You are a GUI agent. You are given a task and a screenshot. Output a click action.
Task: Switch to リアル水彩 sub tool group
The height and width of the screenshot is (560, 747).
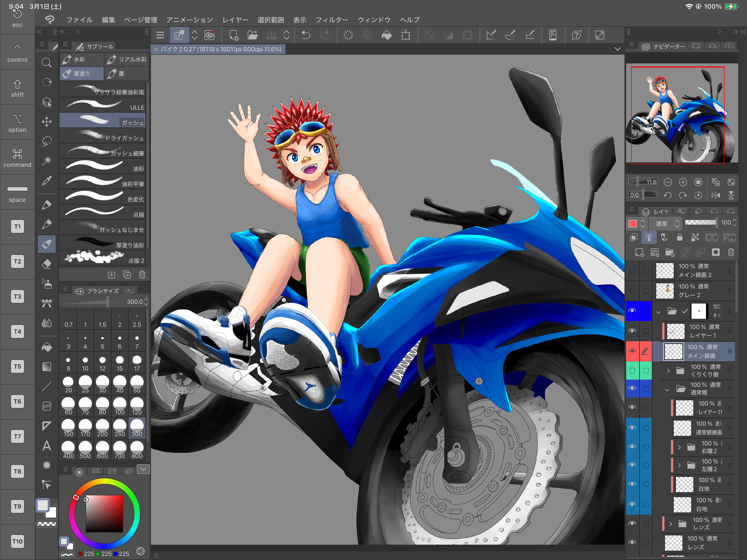pyautogui.click(x=127, y=59)
